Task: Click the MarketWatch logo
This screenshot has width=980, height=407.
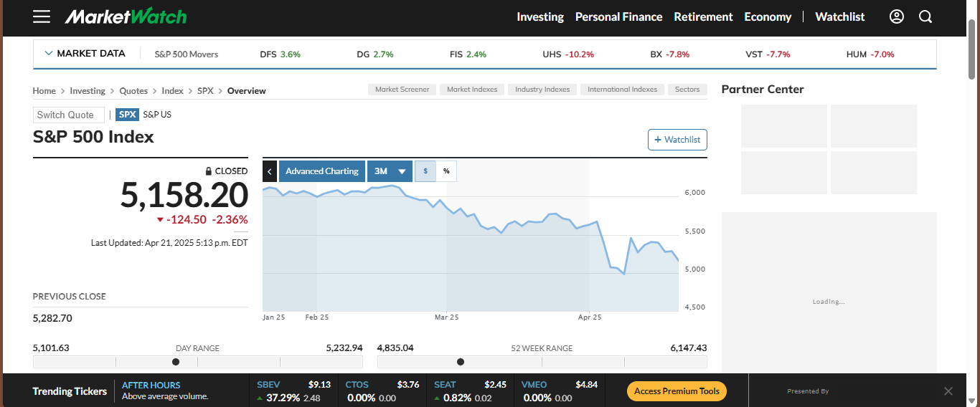Action: coord(126,16)
